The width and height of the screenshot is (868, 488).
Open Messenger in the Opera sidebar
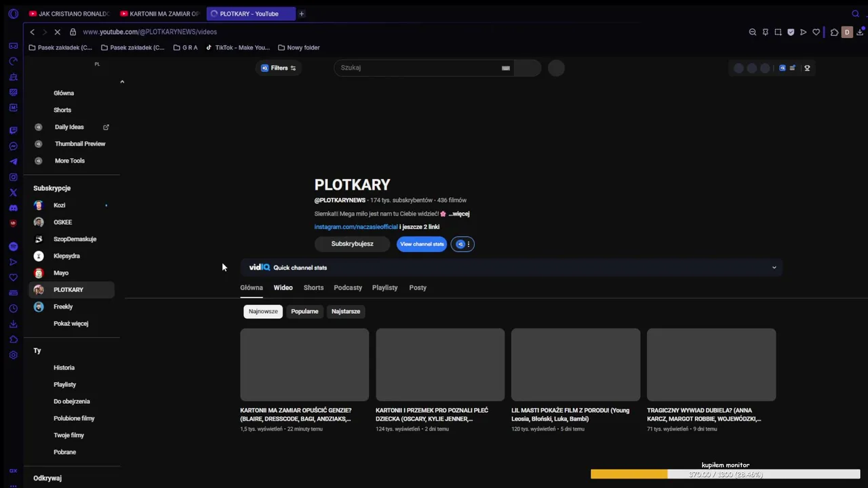point(13,146)
